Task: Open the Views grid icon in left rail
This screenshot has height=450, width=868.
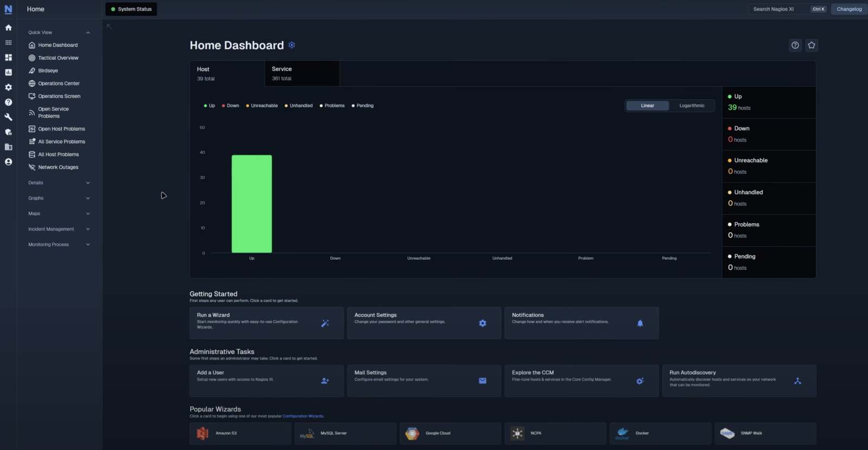Action: pyautogui.click(x=8, y=42)
